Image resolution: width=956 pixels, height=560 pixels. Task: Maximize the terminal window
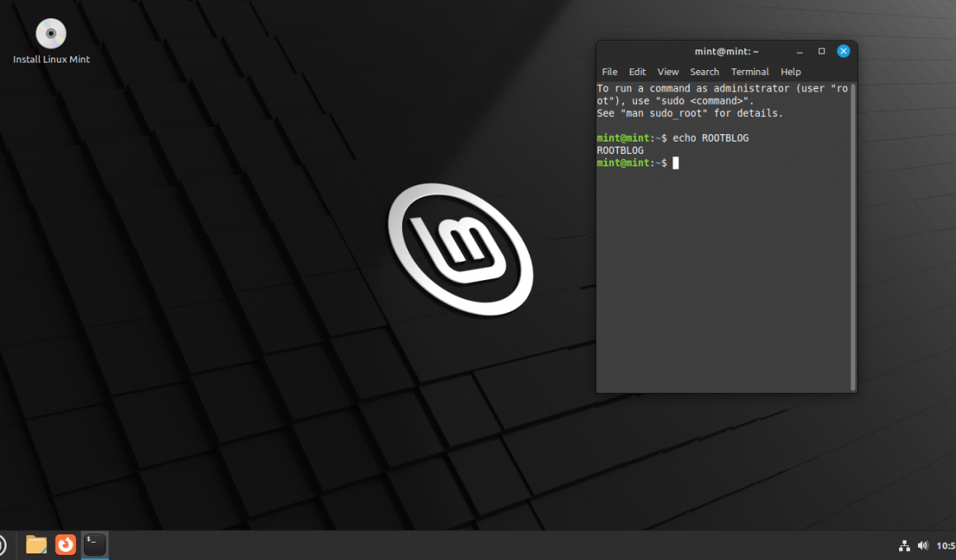821,50
